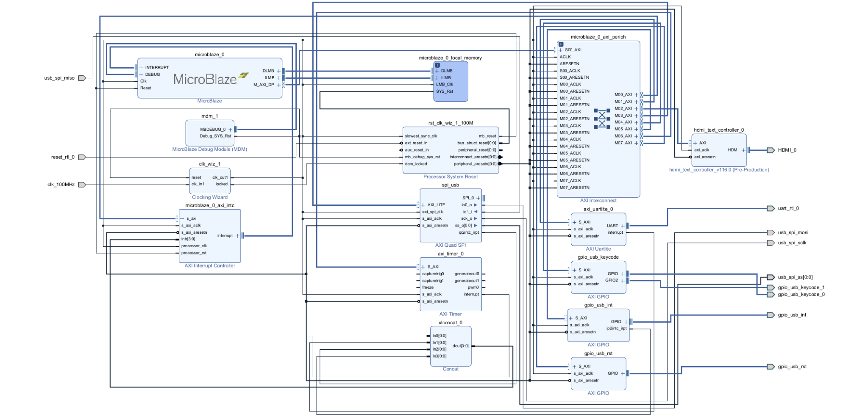
Task: Expand the interrupt interface on microblaze_0_axi_intc
Action: (x=237, y=236)
